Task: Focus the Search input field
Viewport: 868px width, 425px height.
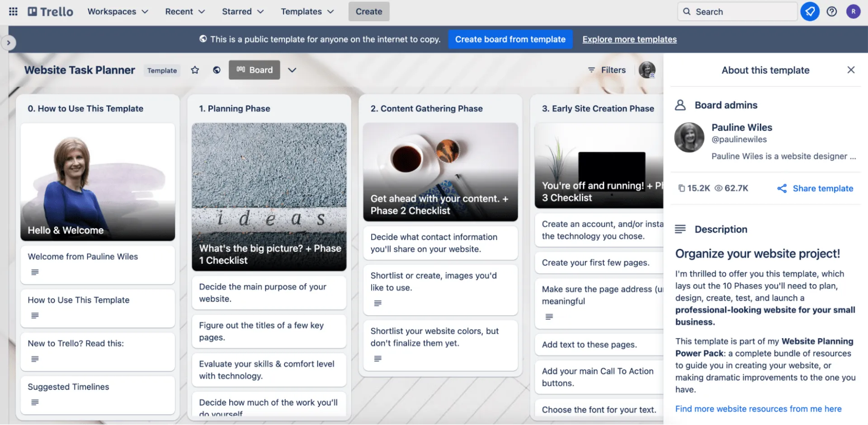Action: (x=737, y=12)
